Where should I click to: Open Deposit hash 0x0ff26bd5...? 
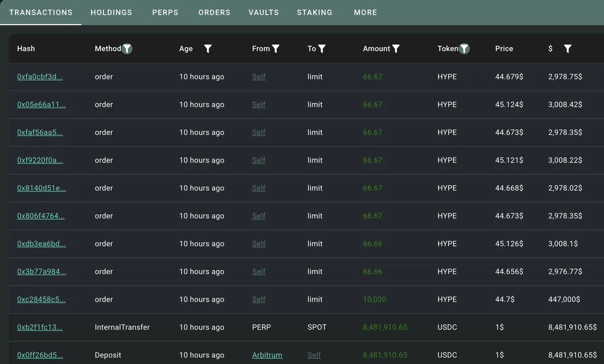coord(40,355)
